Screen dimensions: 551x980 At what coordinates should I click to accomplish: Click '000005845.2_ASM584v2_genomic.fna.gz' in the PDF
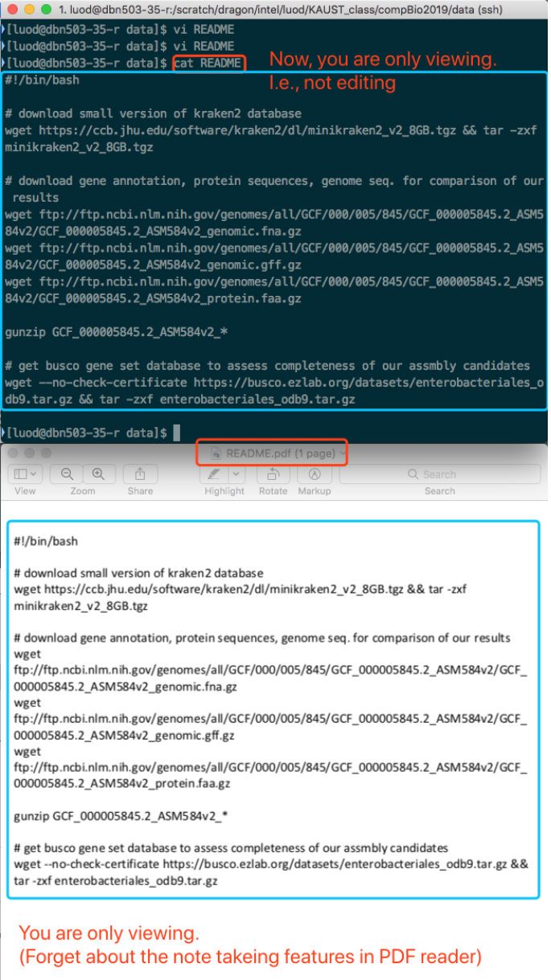[125, 687]
